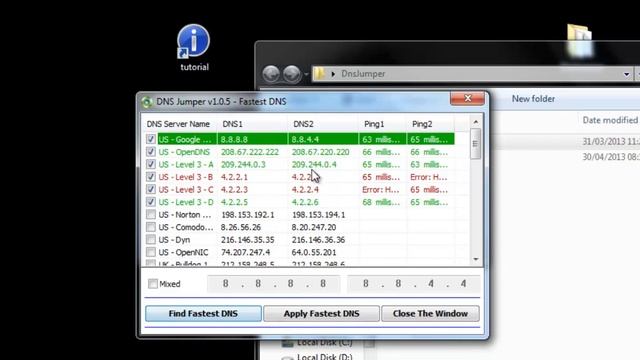Click the 31/03/2013 date entry in Explorer
This screenshot has height=360, width=640.
pyautogui.click(x=611, y=142)
